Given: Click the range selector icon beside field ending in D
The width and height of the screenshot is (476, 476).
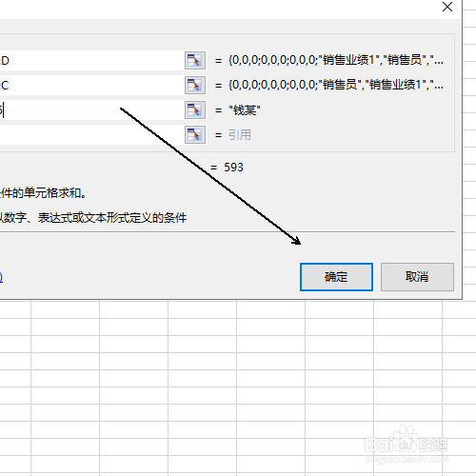Looking at the screenshot, I should (x=195, y=60).
